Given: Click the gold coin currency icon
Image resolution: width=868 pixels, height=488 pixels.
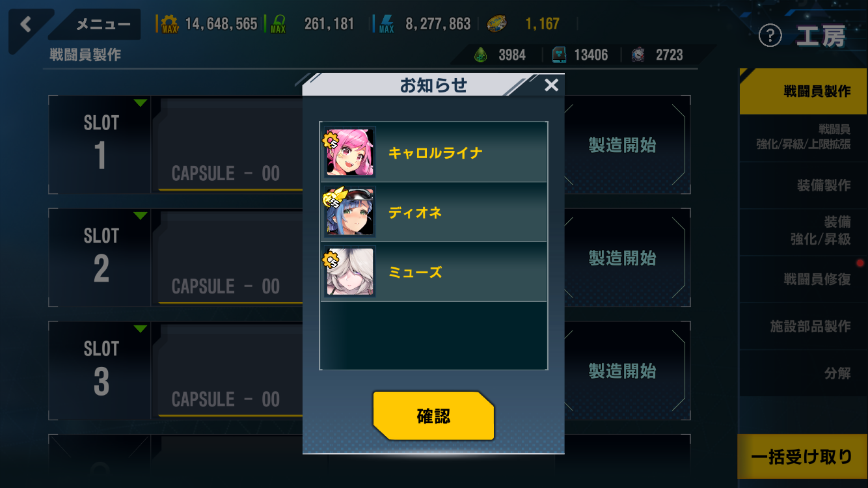Looking at the screenshot, I should (498, 24).
